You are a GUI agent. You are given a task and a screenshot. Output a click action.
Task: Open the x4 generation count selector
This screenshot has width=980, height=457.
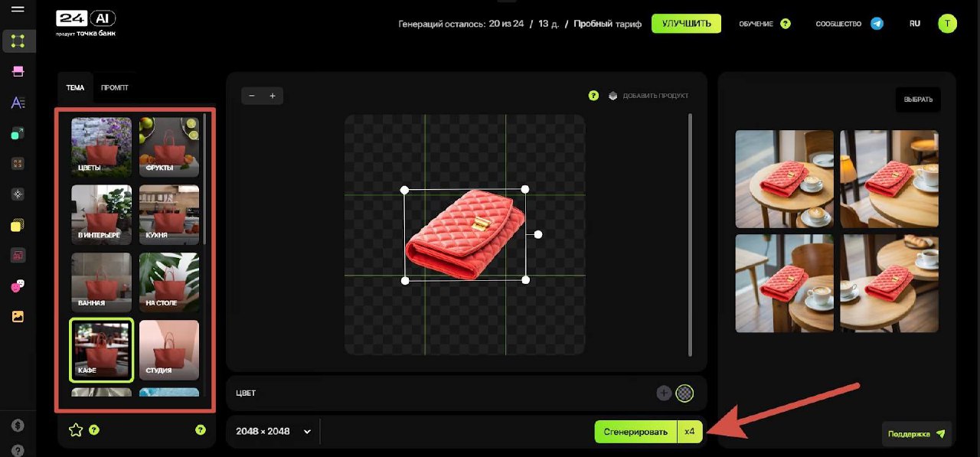point(690,432)
